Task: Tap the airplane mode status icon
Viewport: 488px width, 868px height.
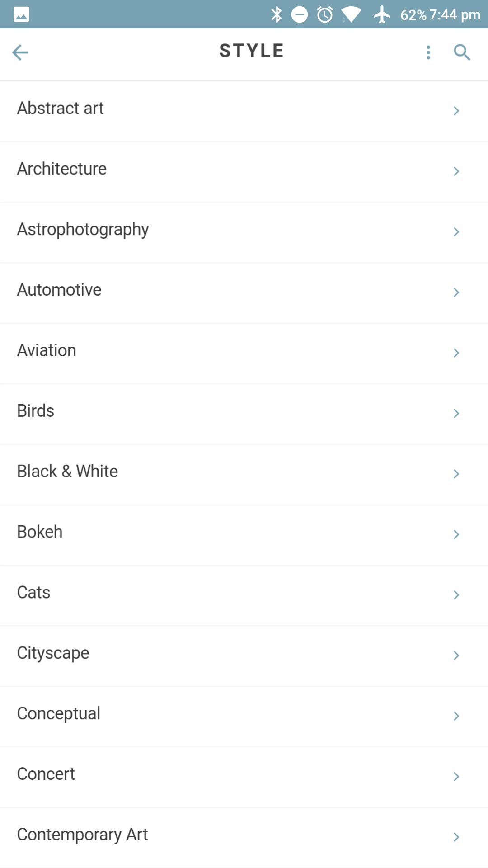Action: (382, 14)
